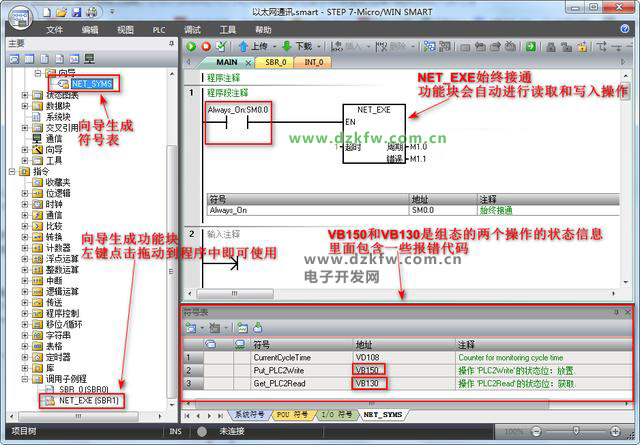Open the PLC ribbon tab

159,30
